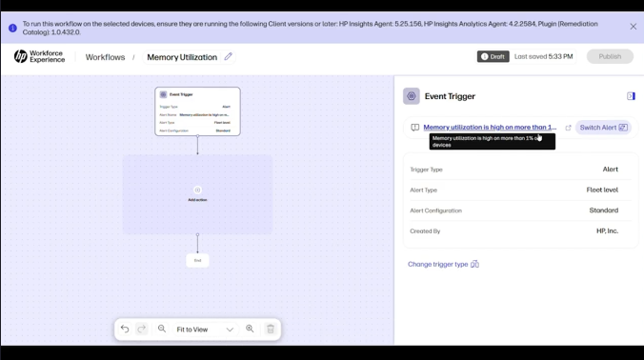The height and width of the screenshot is (360, 644).
Task: Undo the last canvas change
Action: (125, 329)
